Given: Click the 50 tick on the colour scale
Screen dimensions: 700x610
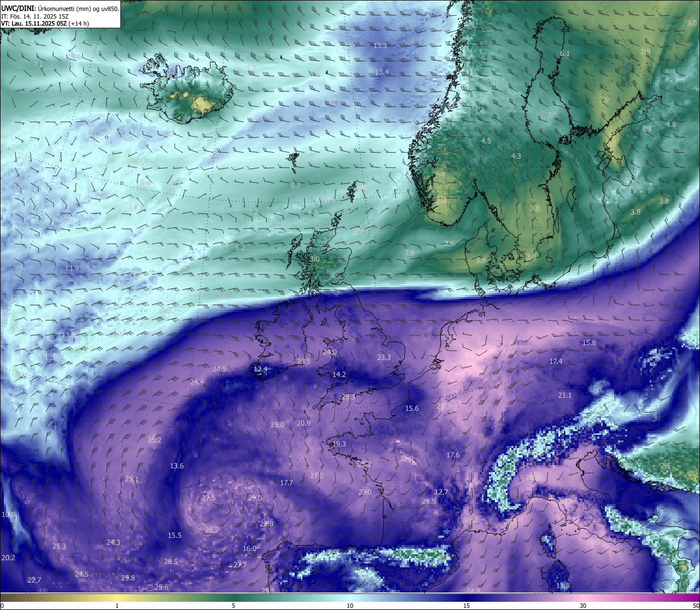Looking at the screenshot, I should tap(695, 606).
